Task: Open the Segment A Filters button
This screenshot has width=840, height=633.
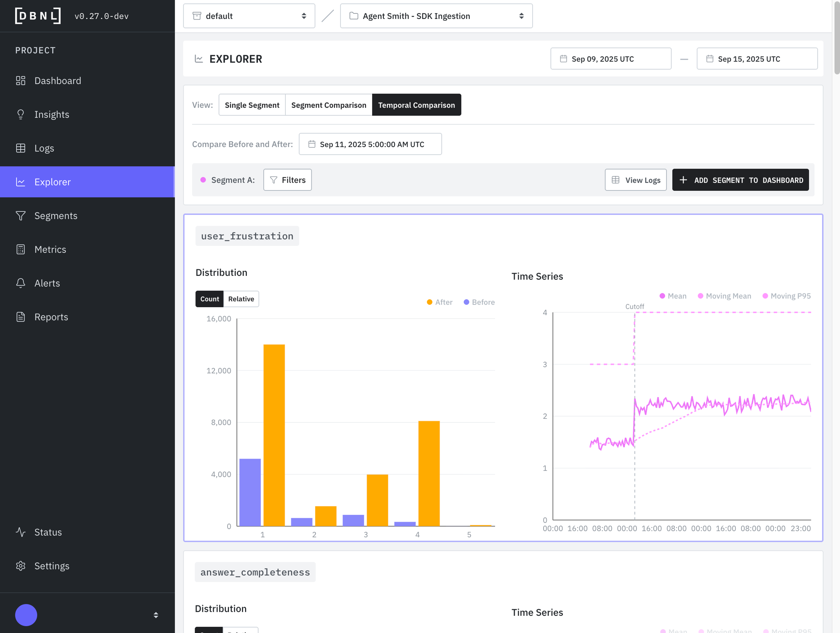Action: (x=287, y=180)
